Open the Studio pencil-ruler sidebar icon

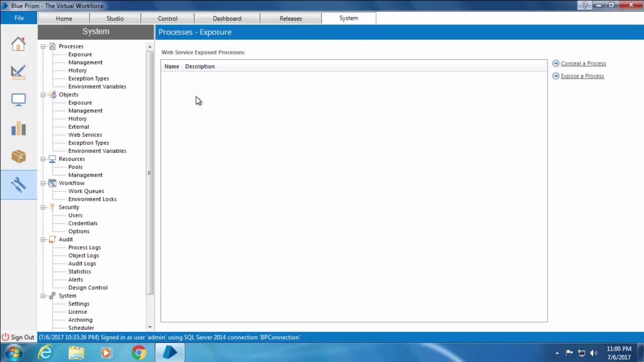18,72
